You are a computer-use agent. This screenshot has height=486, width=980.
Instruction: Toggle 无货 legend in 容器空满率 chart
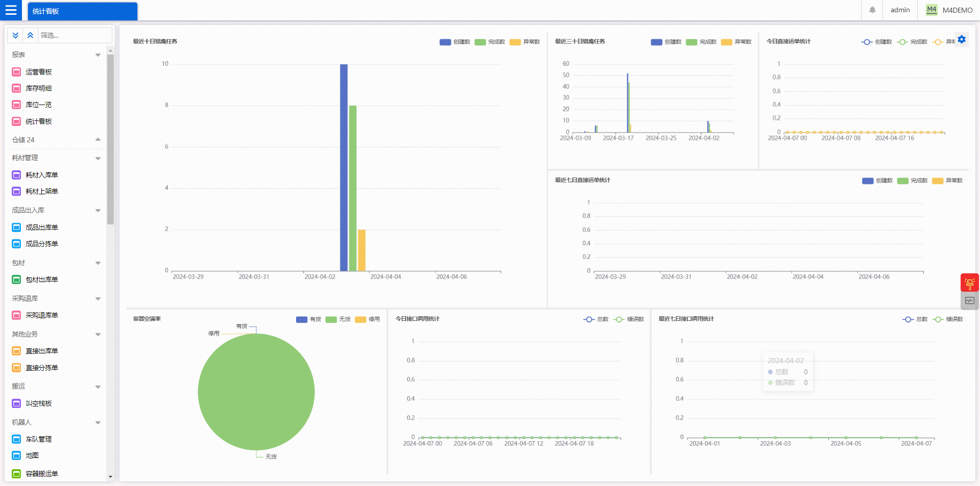338,319
